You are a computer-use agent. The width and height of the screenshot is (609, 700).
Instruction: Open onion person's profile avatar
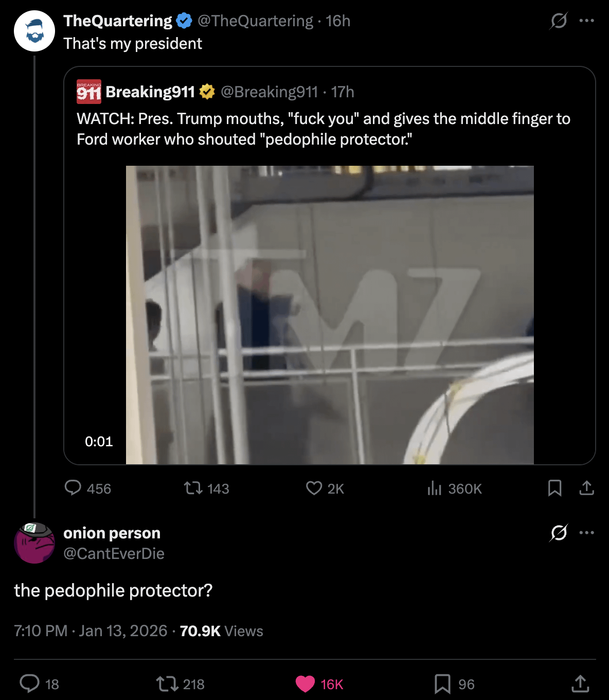coord(34,543)
